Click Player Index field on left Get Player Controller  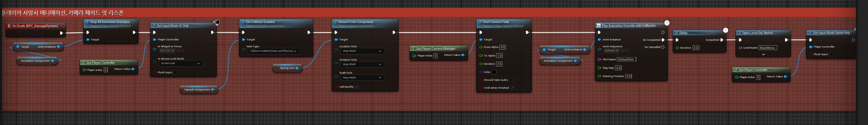(105, 70)
